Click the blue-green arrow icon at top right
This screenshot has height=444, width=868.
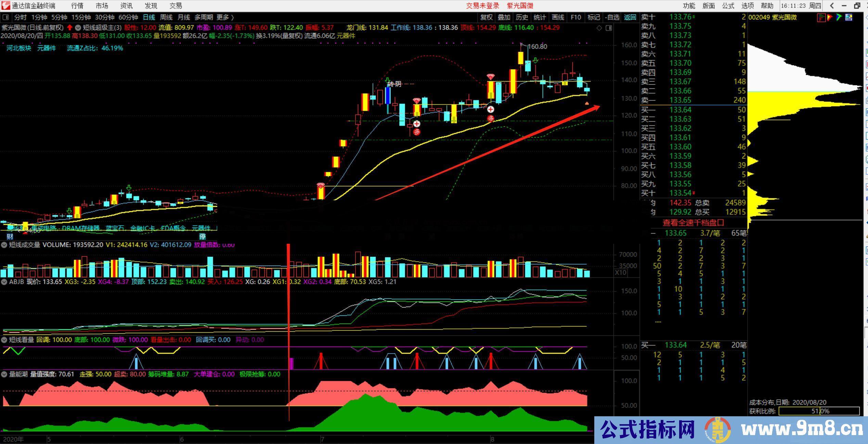point(839,17)
